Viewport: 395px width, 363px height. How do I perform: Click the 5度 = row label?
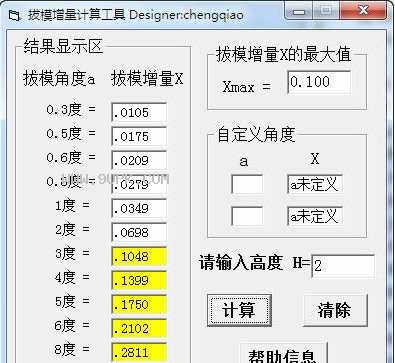click(x=72, y=302)
